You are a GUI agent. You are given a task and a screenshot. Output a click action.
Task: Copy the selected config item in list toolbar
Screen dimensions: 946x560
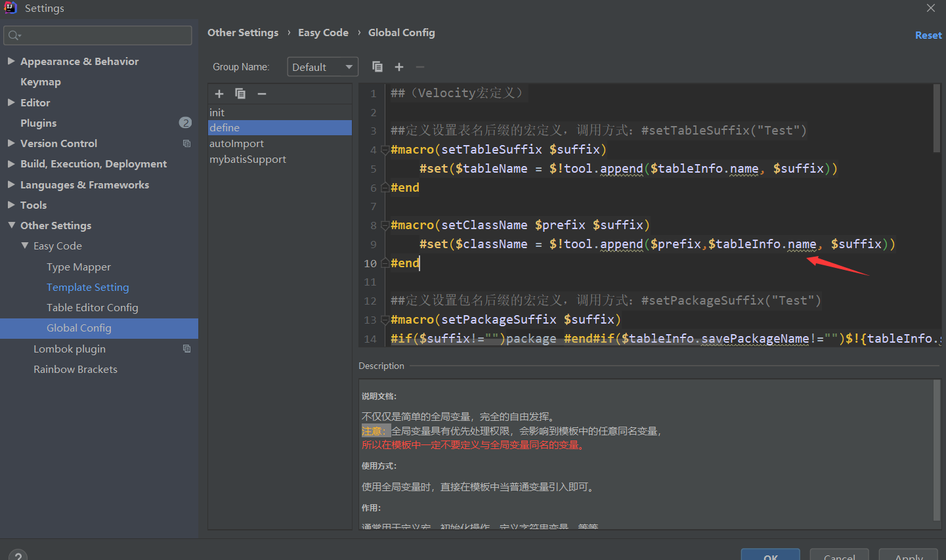tap(240, 94)
